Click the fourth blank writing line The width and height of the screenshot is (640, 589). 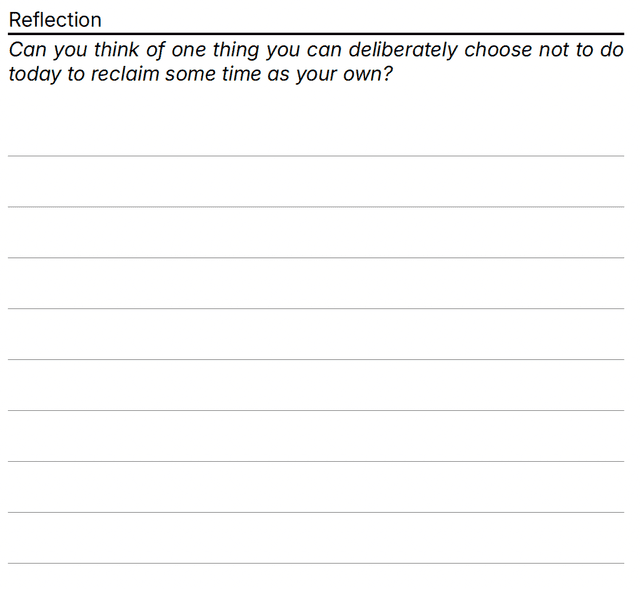click(316, 308)
